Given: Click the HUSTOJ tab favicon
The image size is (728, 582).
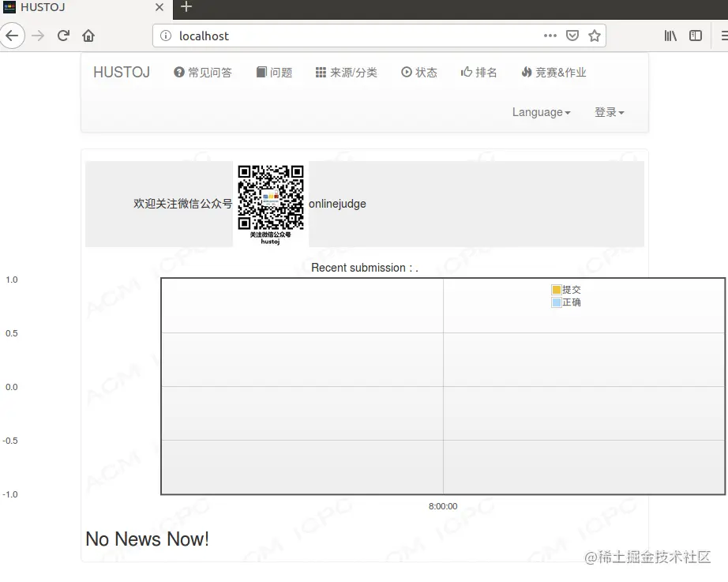Looking at the screenshot, I should point(9,7).
